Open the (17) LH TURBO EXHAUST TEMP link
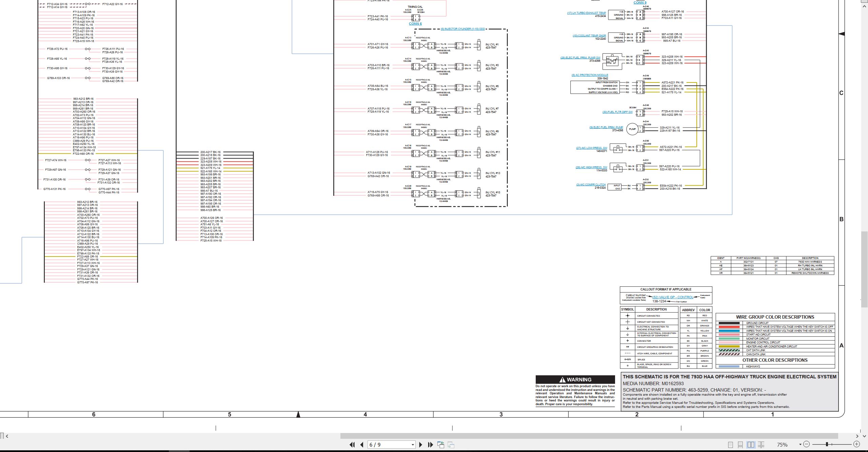The height and width of the screenshot is (452, 868). pyautogui.click(x=587, y=13)
